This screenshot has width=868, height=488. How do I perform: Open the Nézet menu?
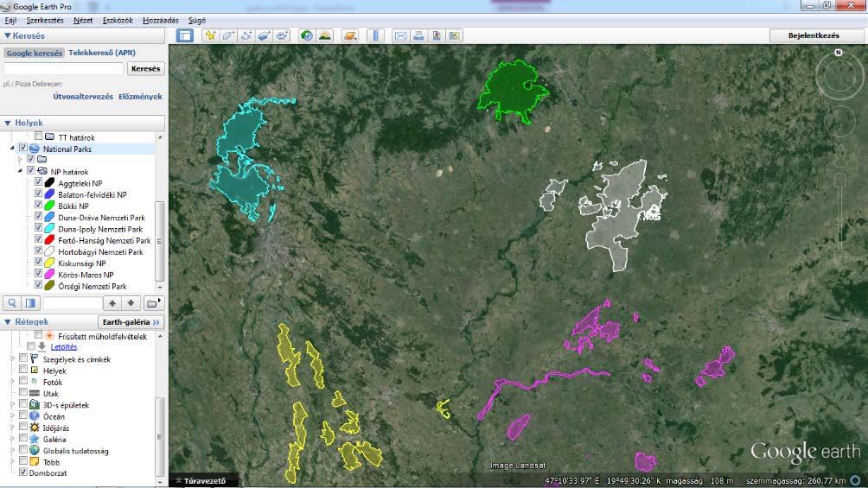pyautogui.click(x=83, y=21)
